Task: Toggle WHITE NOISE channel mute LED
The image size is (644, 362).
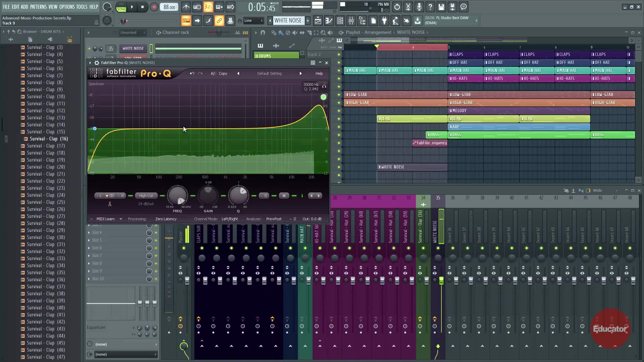Action: (x=89, y=49)
